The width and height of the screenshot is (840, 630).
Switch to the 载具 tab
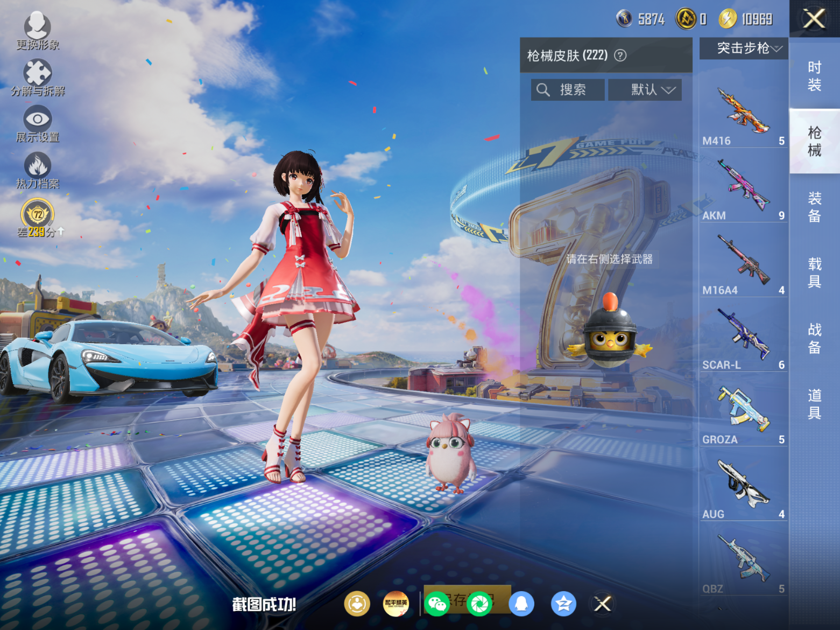815,272
